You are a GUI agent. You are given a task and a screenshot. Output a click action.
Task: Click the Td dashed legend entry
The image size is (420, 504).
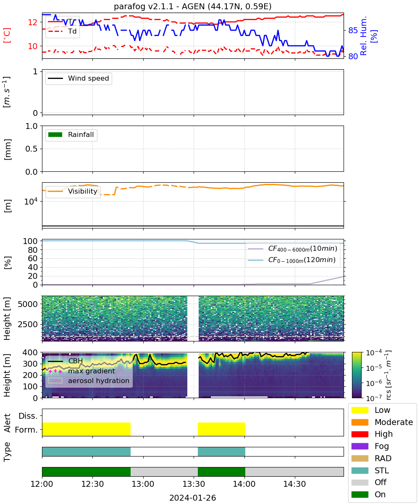pyautogui.click(x=63, y=31)
